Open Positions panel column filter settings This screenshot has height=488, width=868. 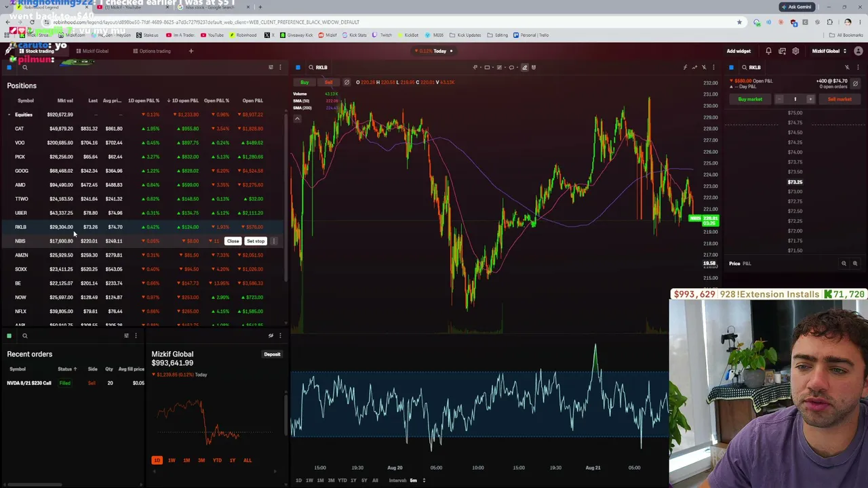click(271, 67)
